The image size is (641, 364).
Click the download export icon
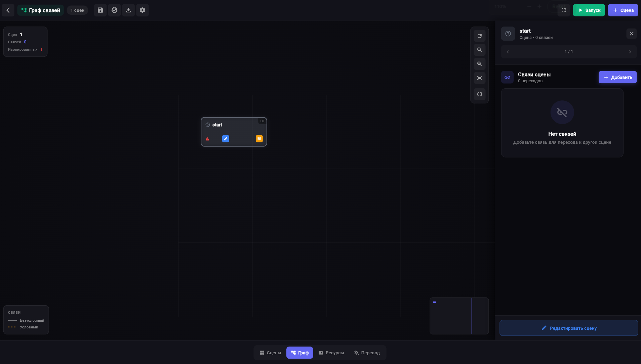click(x=128, y=10)
